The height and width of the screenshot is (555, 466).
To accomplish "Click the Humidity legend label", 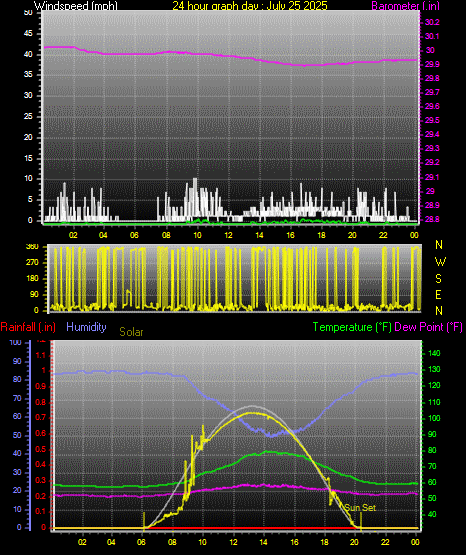I will click(86, 326).
